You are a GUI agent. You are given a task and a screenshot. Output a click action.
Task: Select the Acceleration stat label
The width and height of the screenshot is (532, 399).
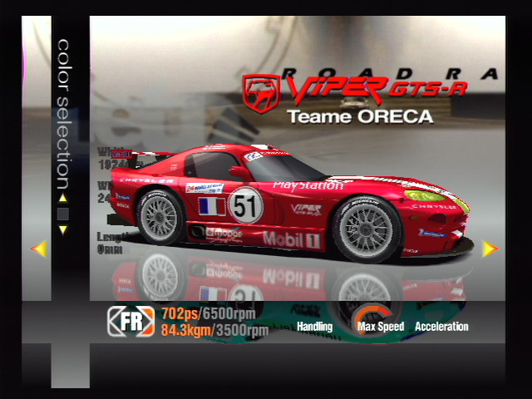[x=441, y=327]
